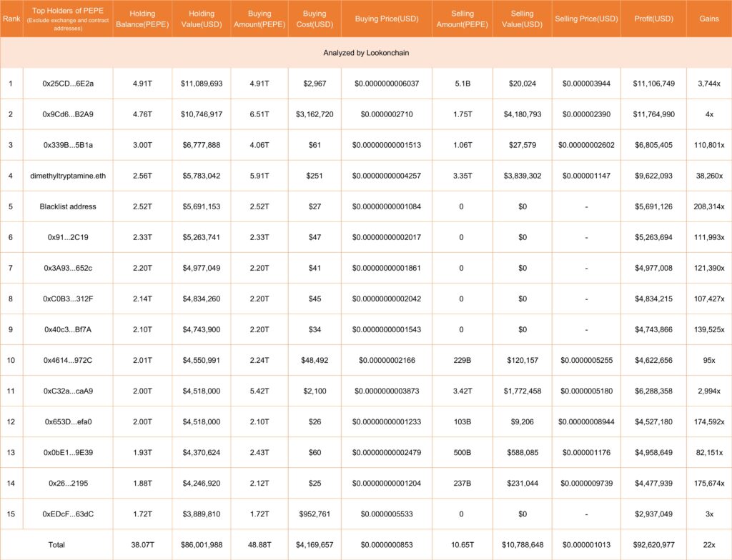Screen dimensions: 732x560
Task: Click the Gains column header
Action: 708,19
